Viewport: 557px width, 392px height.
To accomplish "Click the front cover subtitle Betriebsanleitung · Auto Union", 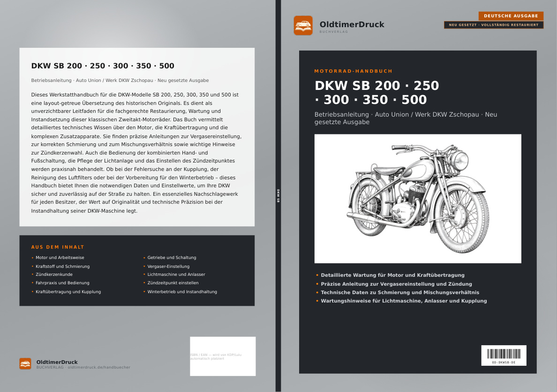I will [x=406, y=118].
